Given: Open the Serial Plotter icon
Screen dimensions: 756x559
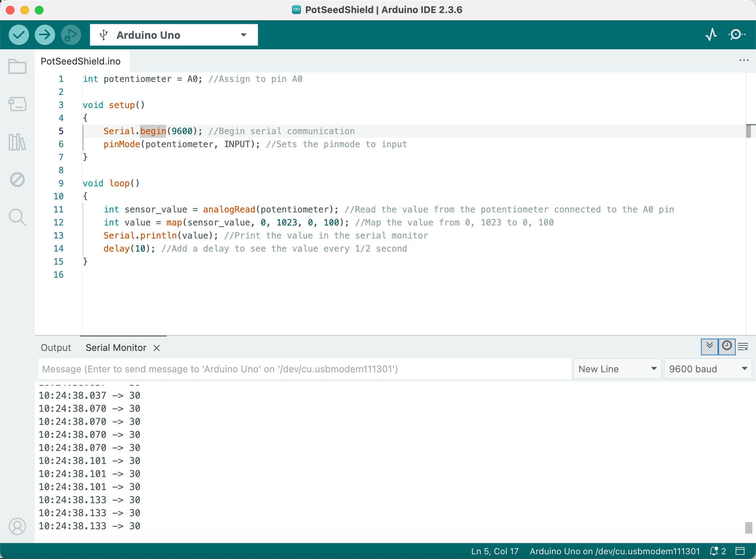Looking at the screenshot, I should pyautogui.click(x=711, y=35).
